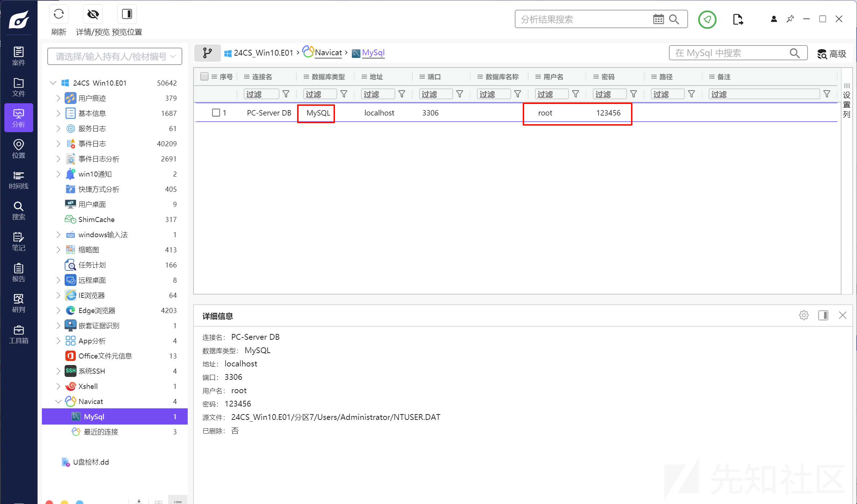Image resolution: width=857 pixels, height=504 pixels.
Task: Select U盘检材.dd in the tree
Action: click(x=91, y=462)
